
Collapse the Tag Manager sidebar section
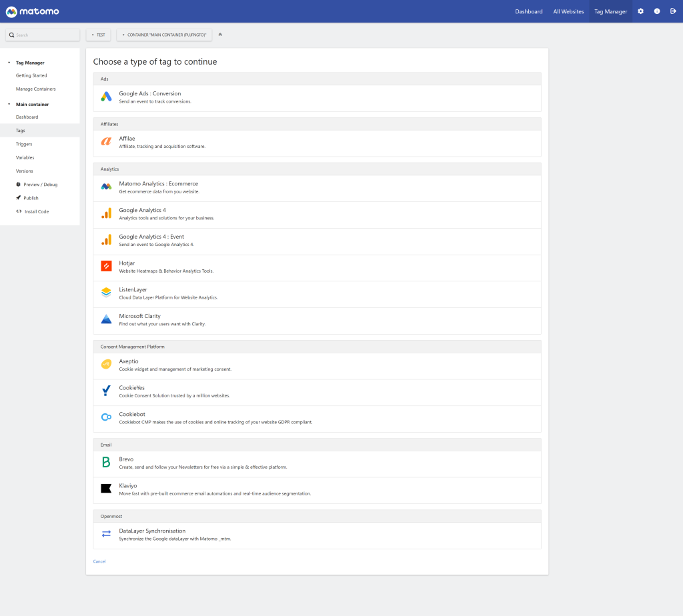(x=9, y=63)
